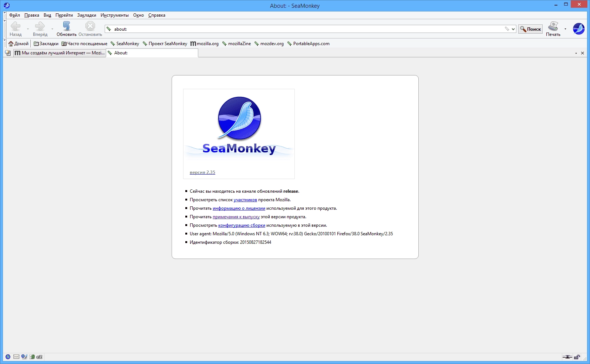
Task: Click the SeaMonkey title bar app icon
Action: pos(6,6)
